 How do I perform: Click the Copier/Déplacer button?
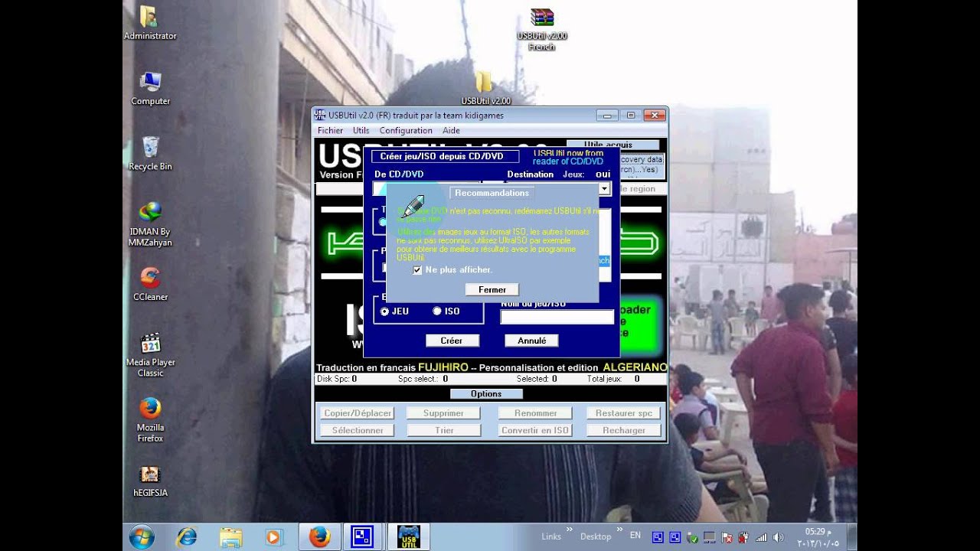[358, 413]
